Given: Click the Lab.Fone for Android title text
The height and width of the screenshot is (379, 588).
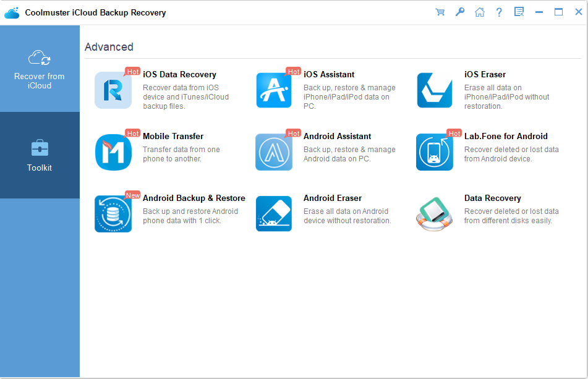Looking at the screenshot, I should 506,136.
